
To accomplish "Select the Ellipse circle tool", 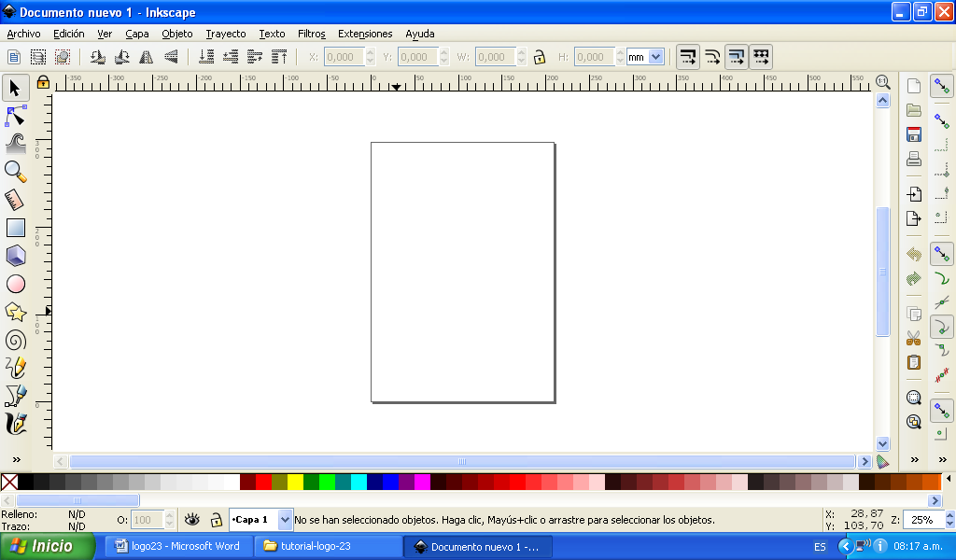I will [15, 284].
